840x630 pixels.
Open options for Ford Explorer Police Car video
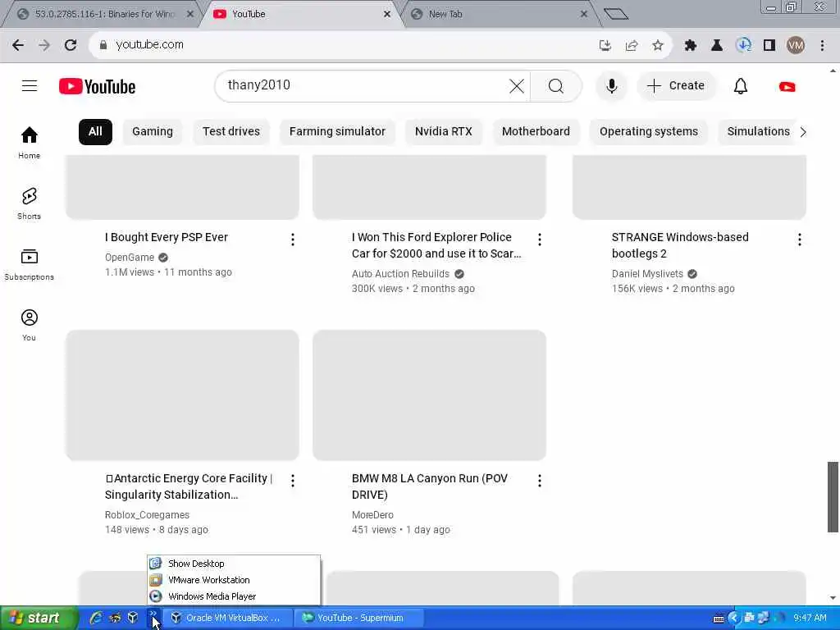tap(540, 240)
